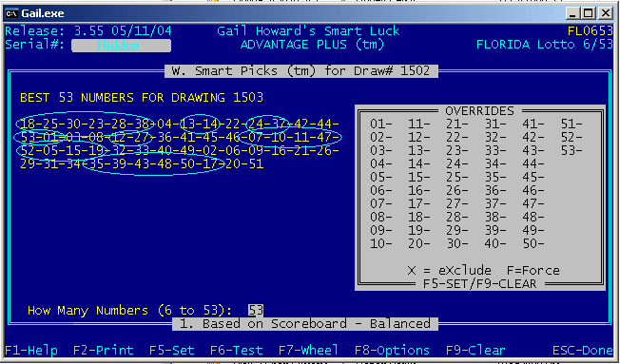The width and height of the screenshot is (620, 364).
Task: Select override slot 11- in Overrides panel
Action: click(x=419, y=125)
